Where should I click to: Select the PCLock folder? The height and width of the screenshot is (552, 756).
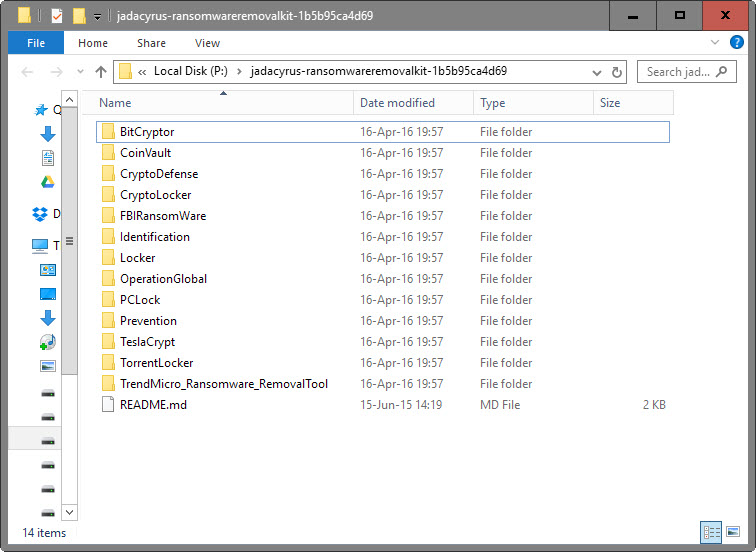[383, 300]
